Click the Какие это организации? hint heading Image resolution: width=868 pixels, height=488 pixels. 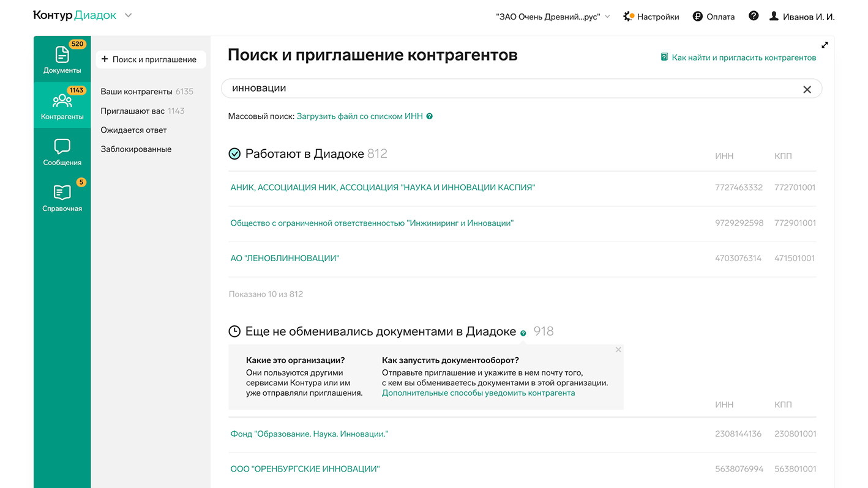click(295, 360)
